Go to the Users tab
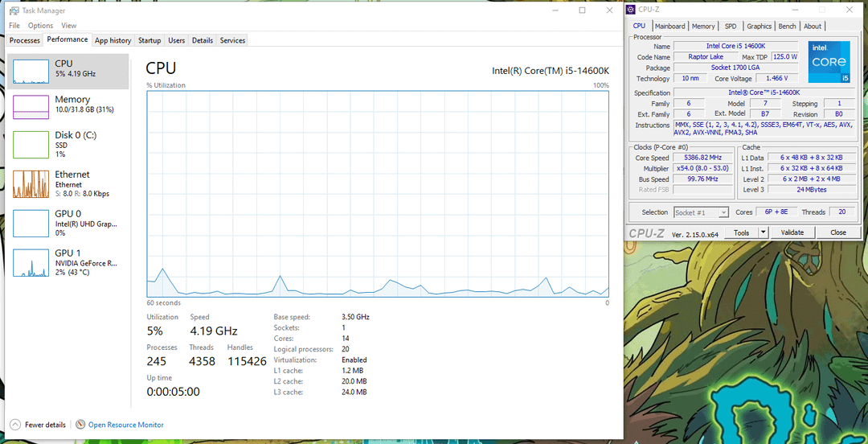Viewport: 868px width, 444px height. pyautogui.click(x=177, y=40)
